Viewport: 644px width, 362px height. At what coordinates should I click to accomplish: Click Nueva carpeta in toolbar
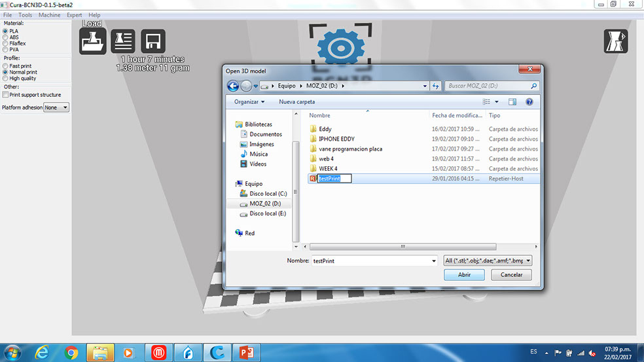(297, 102)
